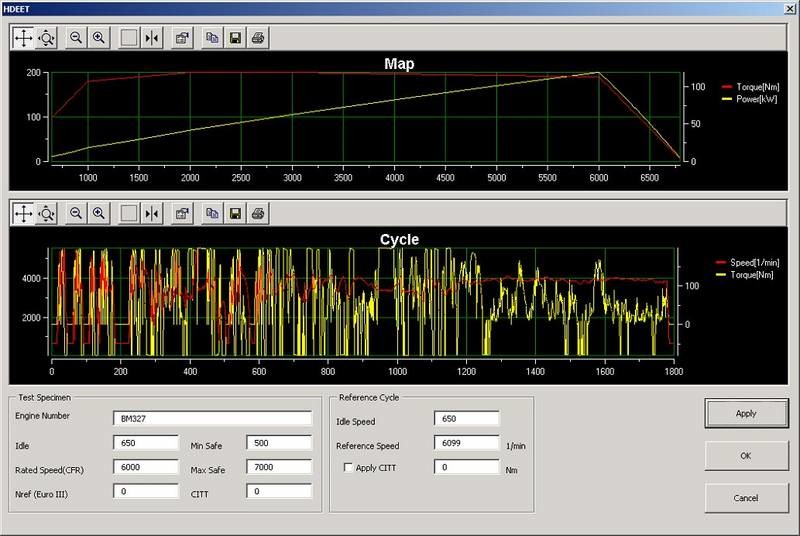
Task: Open chart properties in the Cycle toolbar
Action: point(182,214)
